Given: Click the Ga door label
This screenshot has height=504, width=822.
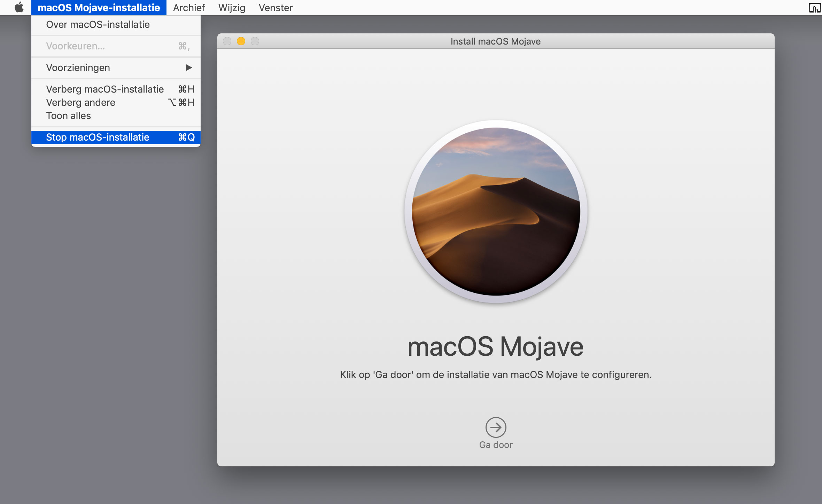Looking at the screenshot, I should (x=496, y=445).
